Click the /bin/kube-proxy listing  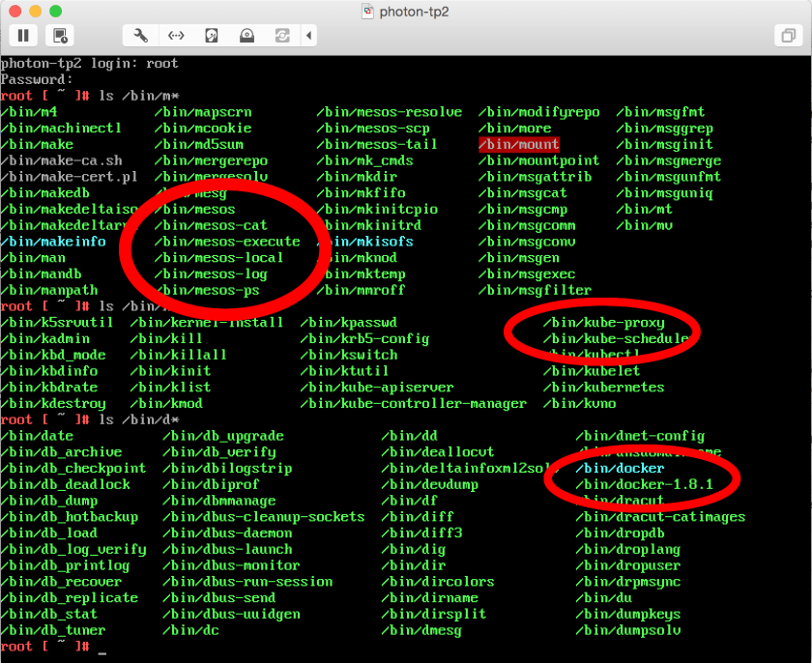coord(603,322)
